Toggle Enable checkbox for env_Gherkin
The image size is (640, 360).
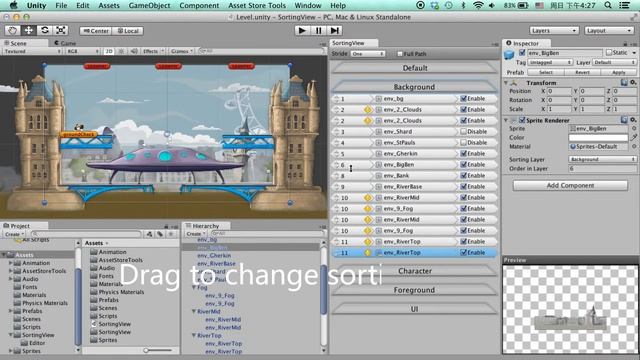click(x=463, y=154)
